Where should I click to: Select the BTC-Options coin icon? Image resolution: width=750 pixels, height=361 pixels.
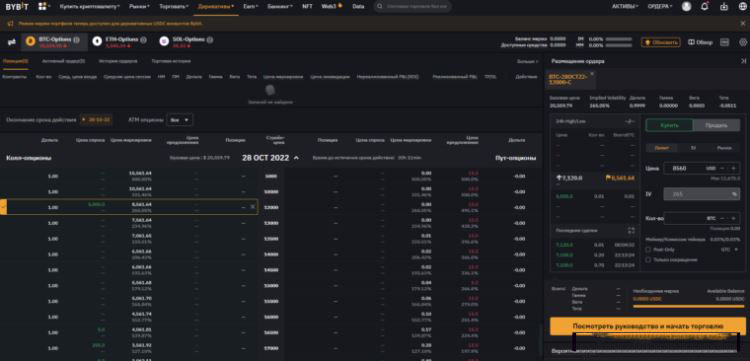pyautogui.click(x=31, y=42)
